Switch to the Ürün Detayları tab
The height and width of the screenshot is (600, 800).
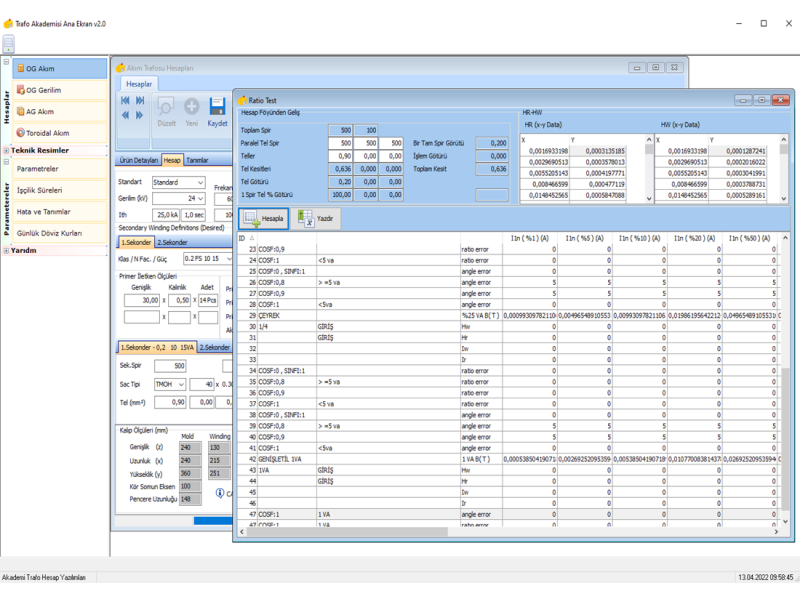(138, 160)
